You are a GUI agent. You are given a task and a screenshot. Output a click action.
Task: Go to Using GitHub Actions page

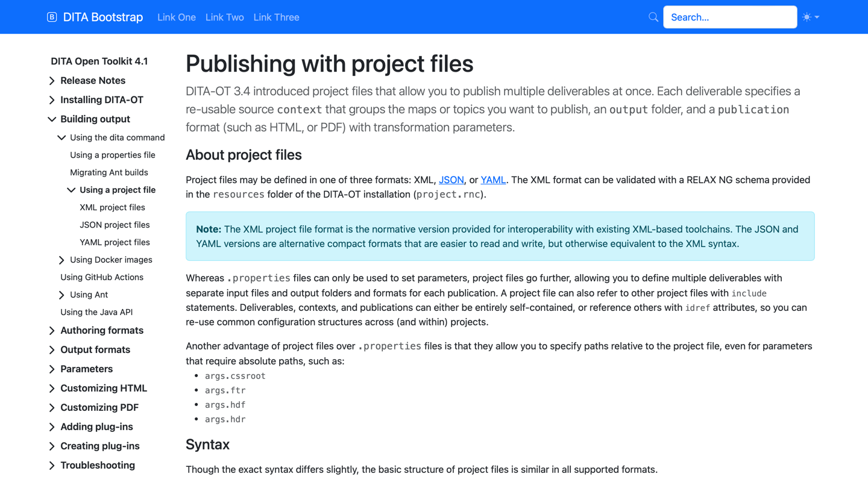[102, 277]
